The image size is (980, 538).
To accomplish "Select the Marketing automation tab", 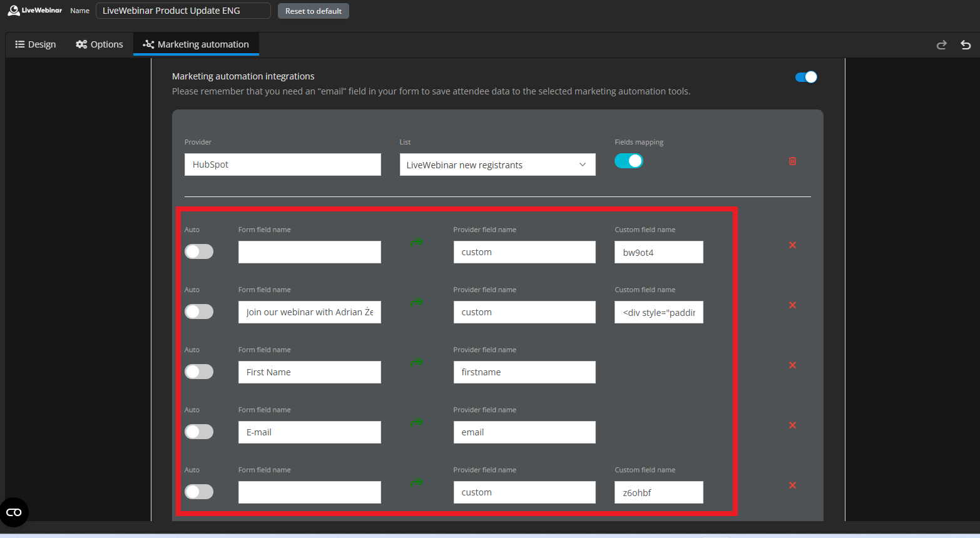I will click(x=196, y=44).
